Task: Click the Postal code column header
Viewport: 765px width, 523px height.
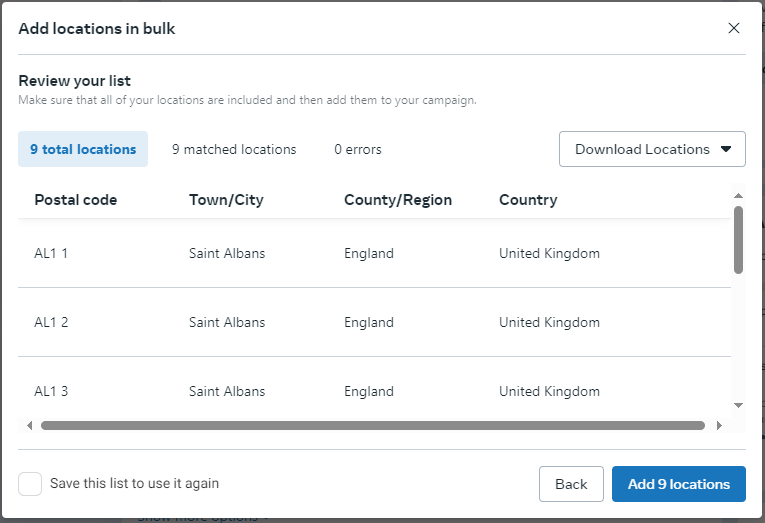Action: (76, 200)
